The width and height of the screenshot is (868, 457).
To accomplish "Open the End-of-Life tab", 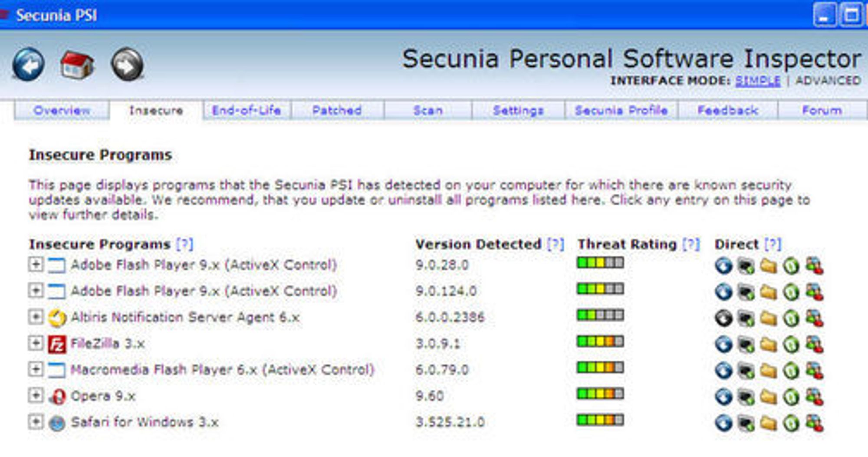I will [247, 110].
